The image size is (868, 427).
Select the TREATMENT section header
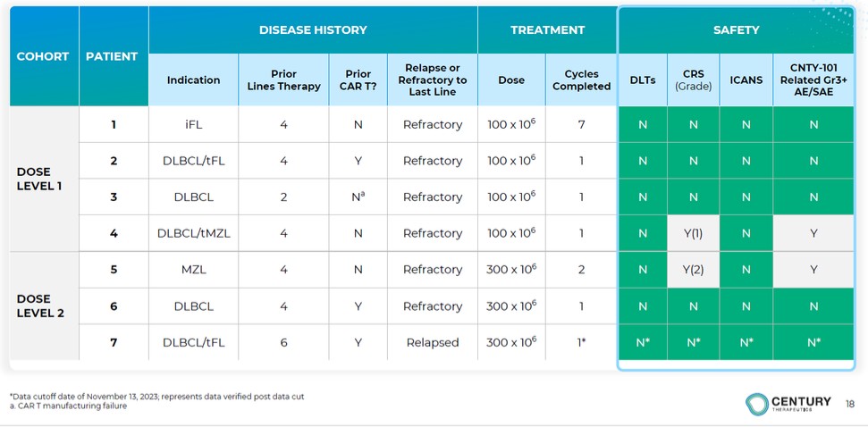coord(547,29)
